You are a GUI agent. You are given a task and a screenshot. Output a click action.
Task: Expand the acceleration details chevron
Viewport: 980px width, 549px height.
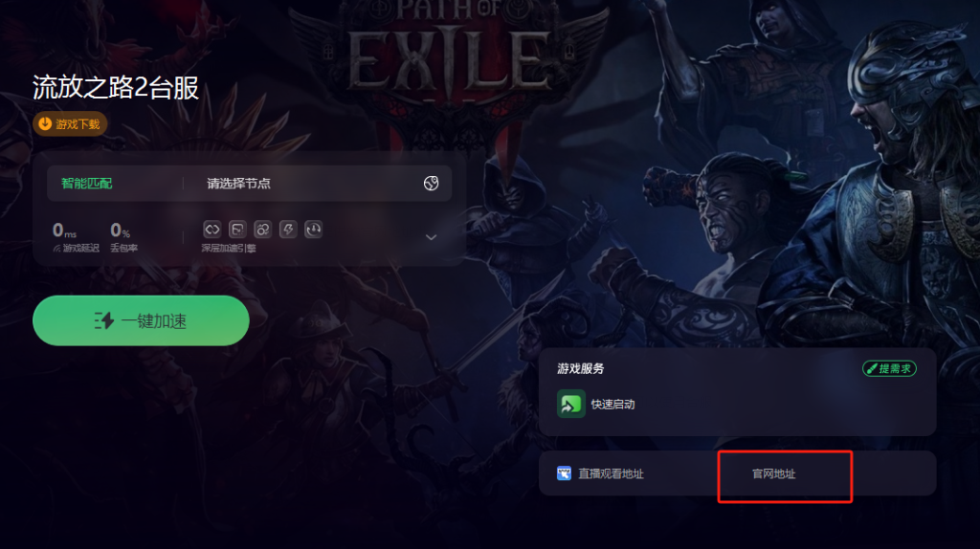click(431, 237)
